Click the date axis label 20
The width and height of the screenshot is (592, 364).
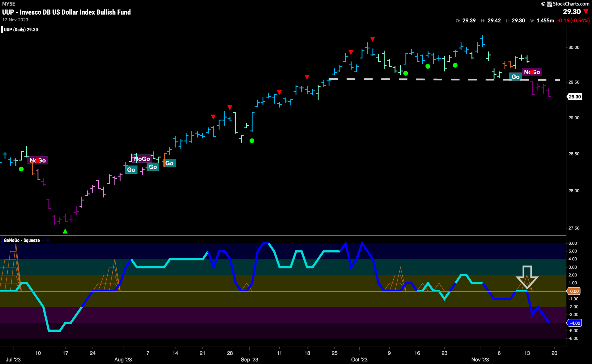(x=555, y=353)
